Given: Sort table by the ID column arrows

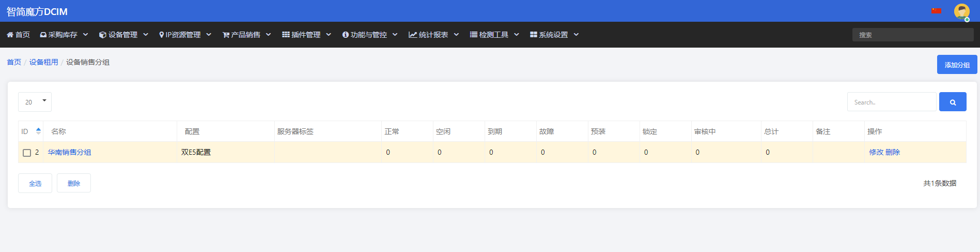Looking at the screenshot, I should 38,131.
